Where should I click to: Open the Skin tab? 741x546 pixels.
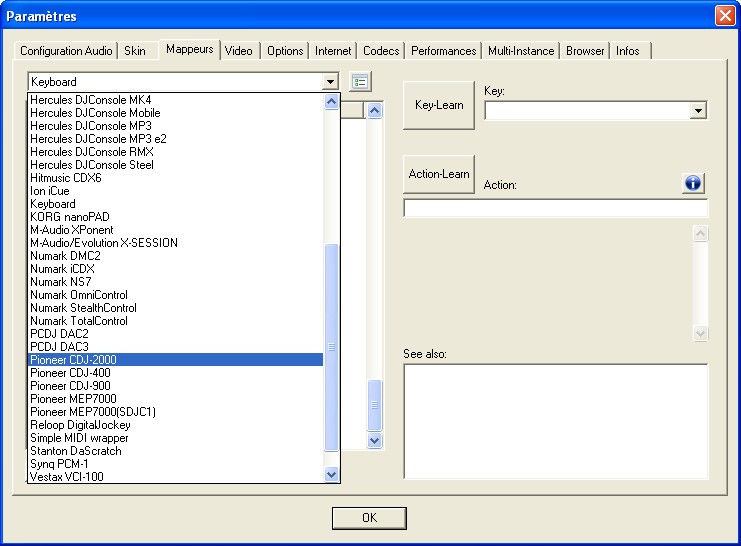click(134, 51)
